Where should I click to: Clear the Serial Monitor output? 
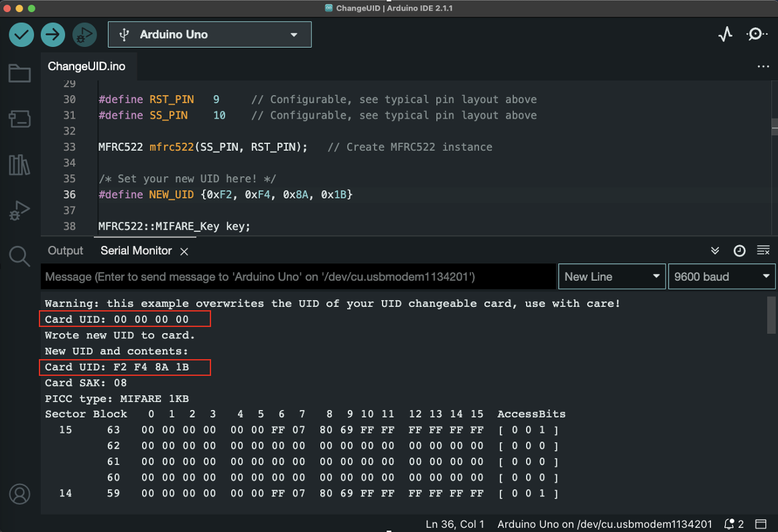(763, 251)
